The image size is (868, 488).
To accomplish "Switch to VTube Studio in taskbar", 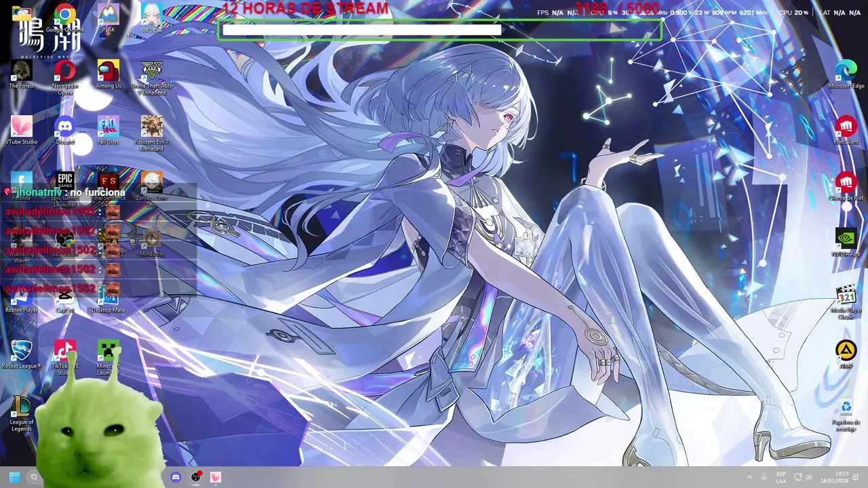I will (x=216, y=477).
